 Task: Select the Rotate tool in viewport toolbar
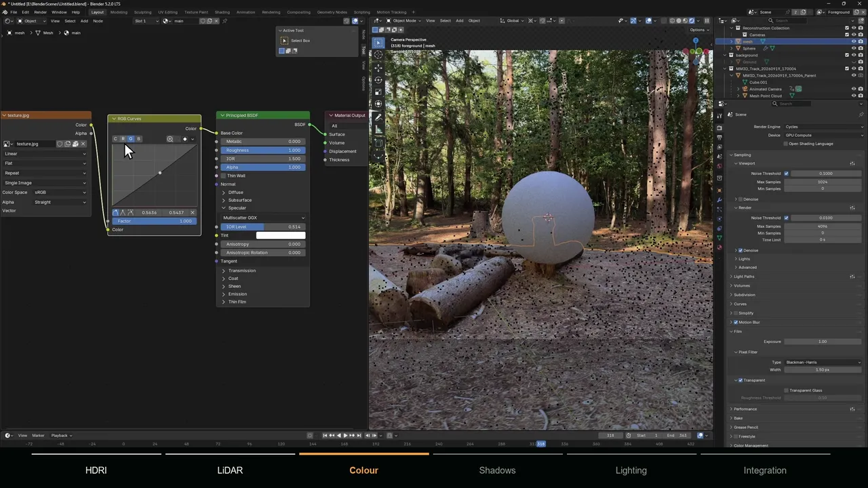pyautogui.click(x=378, y=79)
